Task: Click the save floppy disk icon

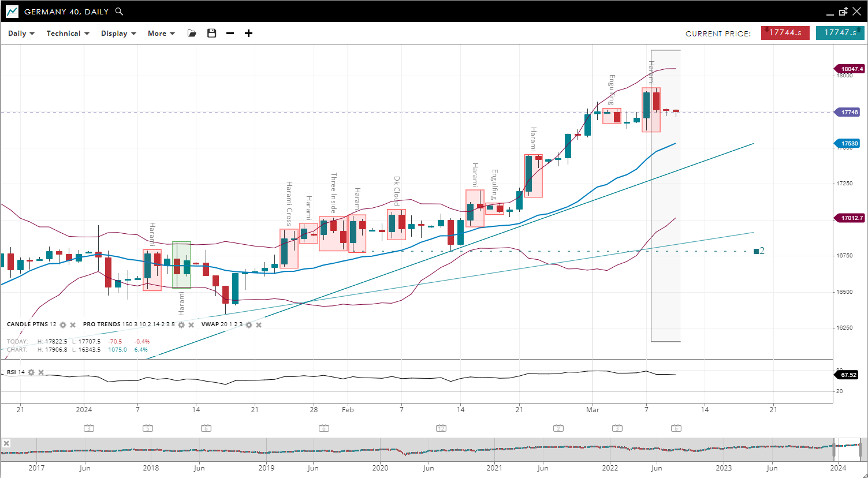Action: pyautogui.click(x=211, y=33)
